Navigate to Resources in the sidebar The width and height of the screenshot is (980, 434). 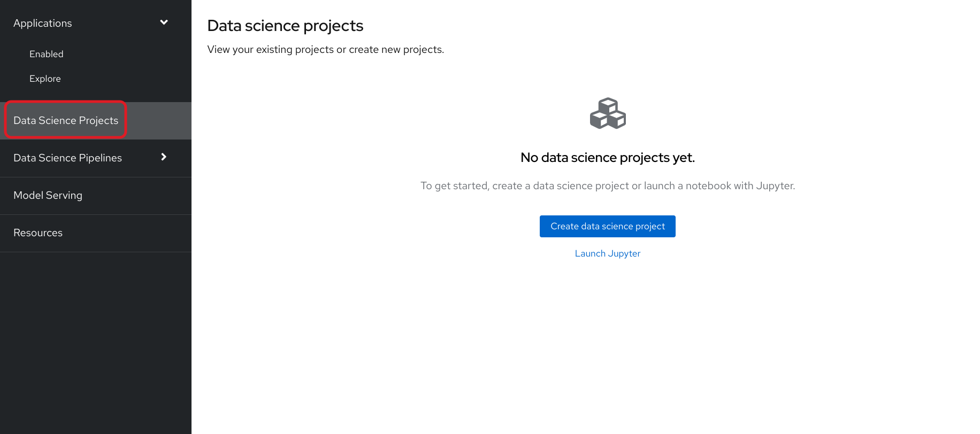point(38,232)
